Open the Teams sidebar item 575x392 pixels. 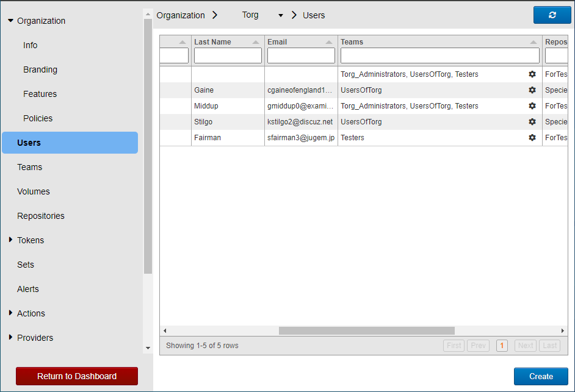30,167
